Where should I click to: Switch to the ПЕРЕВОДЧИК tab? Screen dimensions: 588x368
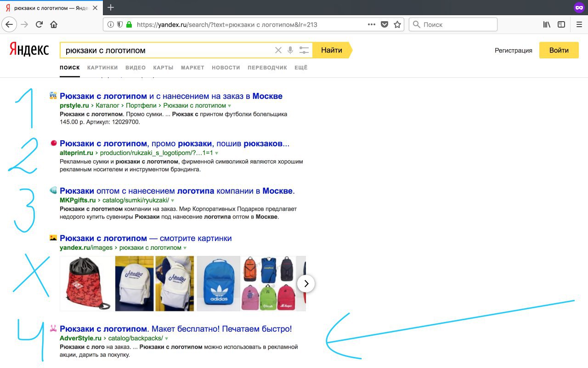(x=267, y=68)
